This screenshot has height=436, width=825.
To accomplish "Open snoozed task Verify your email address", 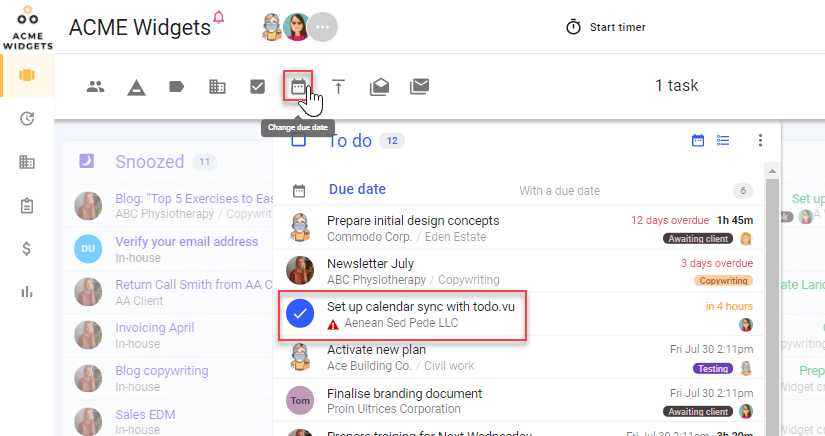I will coord(187,241).
